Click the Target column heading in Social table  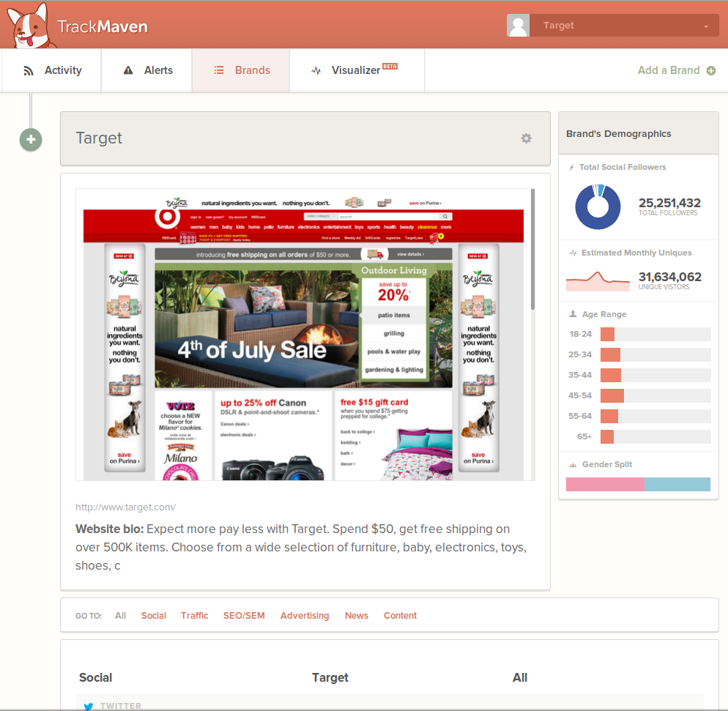[x=330, y=677]
